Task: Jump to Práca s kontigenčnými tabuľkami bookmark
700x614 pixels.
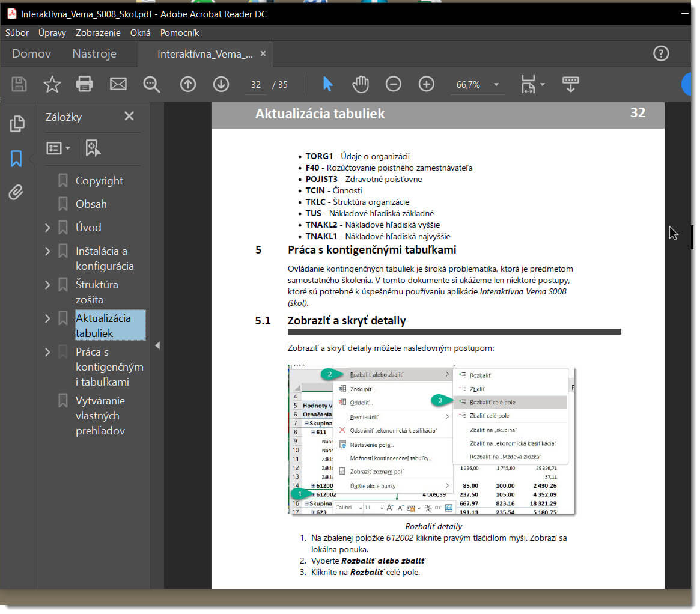Action: (x=109, y=367)
